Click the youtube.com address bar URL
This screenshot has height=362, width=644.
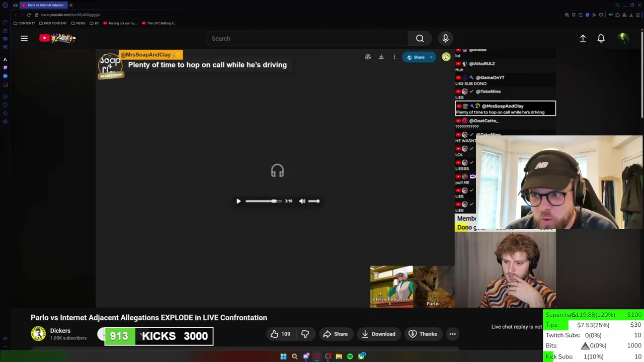[x=70, y=15]
